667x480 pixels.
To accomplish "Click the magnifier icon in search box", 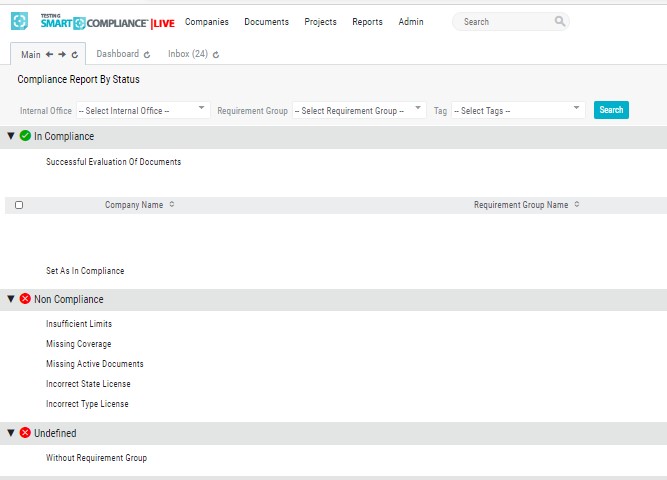I will pyautogui.click(x=560, y=21).
